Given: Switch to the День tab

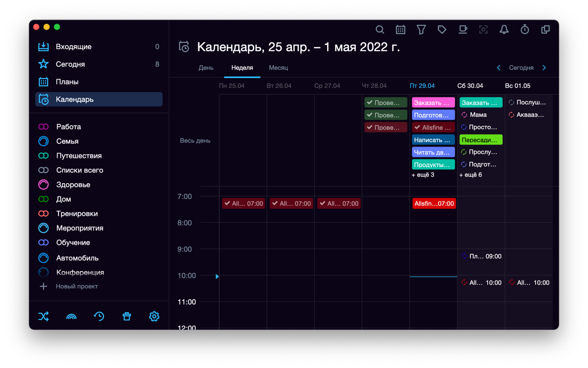Looking at the screenshot, I should (x=206, y=68).
